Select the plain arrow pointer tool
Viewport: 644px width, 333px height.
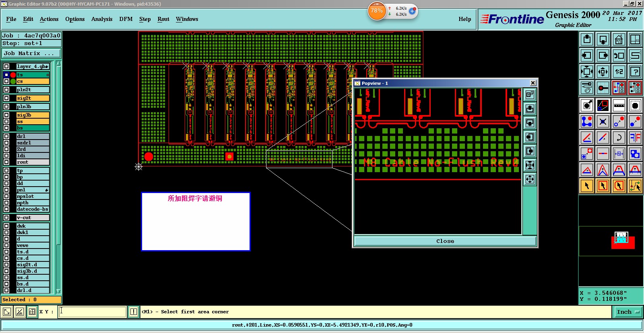(587, 186)
